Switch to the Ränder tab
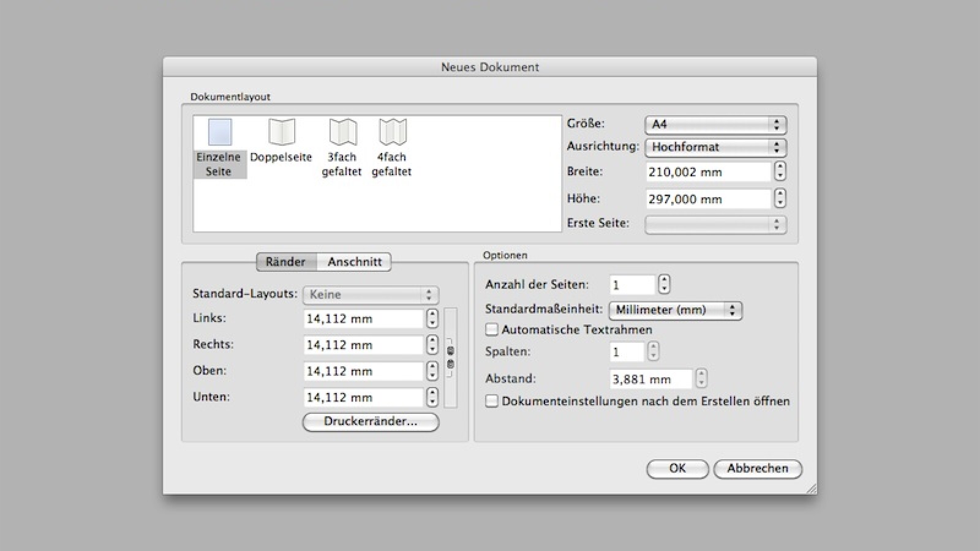Screen dimensions: 980x551 (285, 262)
